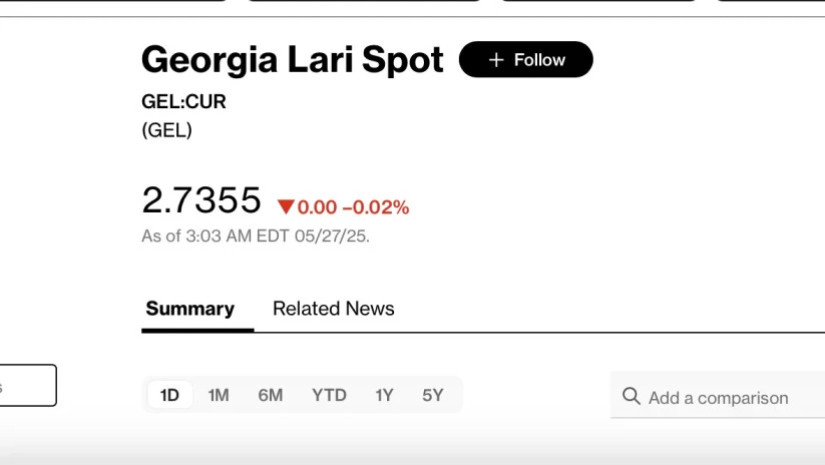825x465 pixels.
Task: Click the plus icon in Follow button
Action: point(496,60)
